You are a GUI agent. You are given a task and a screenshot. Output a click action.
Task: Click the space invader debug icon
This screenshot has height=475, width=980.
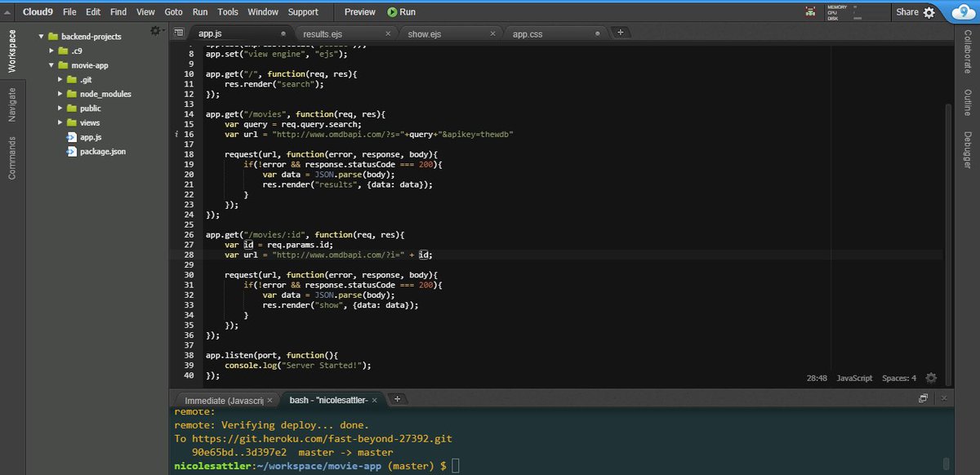[x=810, y=12]
